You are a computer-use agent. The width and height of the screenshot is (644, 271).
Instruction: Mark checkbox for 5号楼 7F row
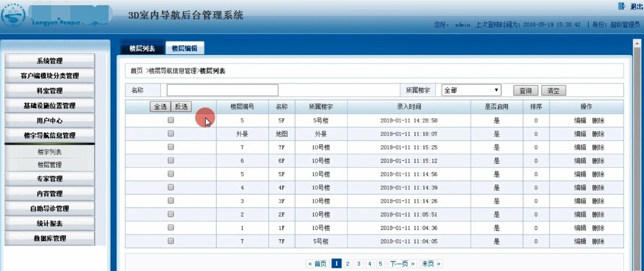coord(171,241)
